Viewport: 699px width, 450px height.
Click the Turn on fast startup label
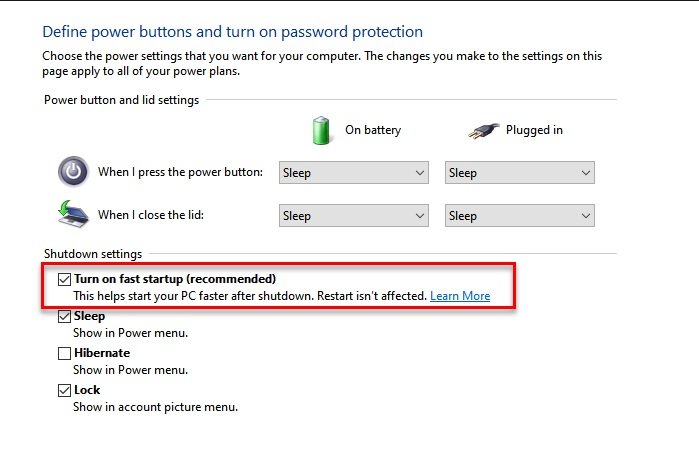(175, 279)
